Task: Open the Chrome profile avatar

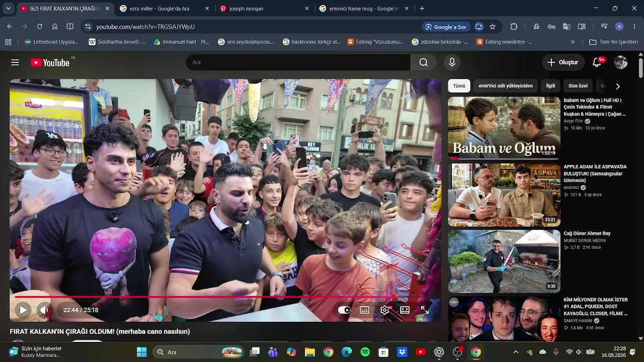Action: [619, 27]
